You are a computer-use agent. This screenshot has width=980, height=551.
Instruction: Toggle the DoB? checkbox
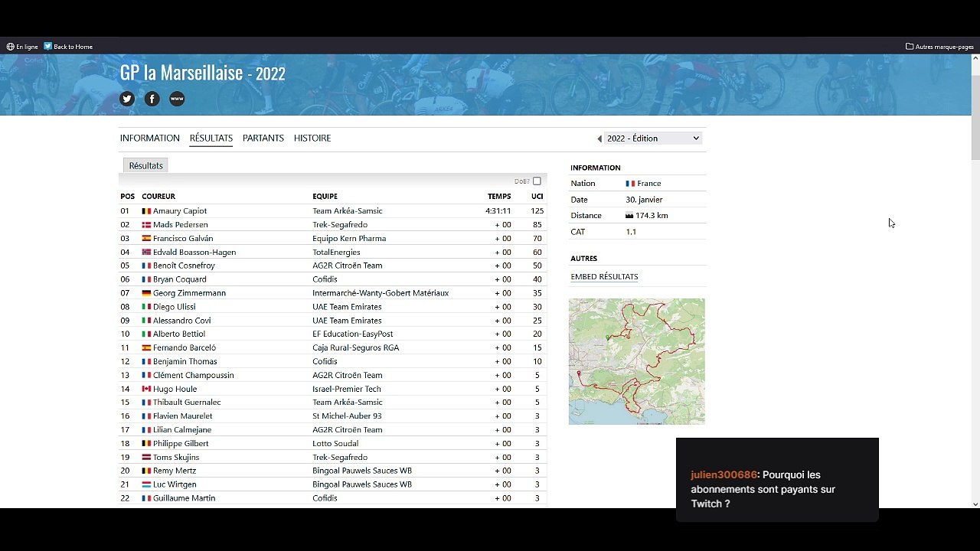tap(537, 181)
